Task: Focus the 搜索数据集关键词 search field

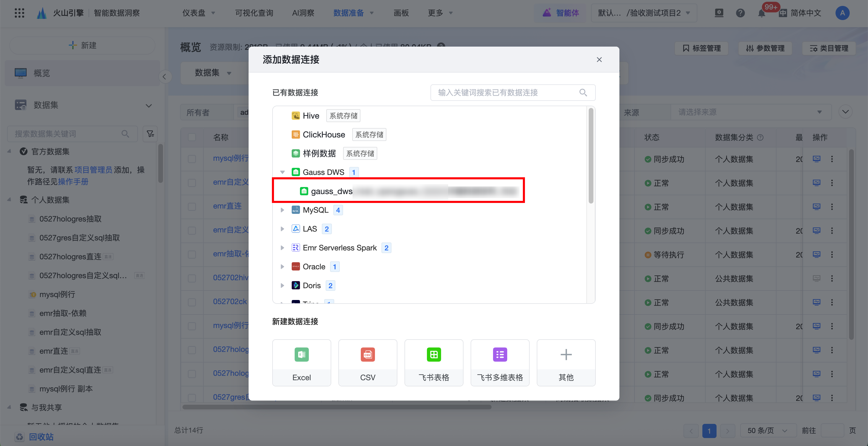Action: [x=72, y=134]
